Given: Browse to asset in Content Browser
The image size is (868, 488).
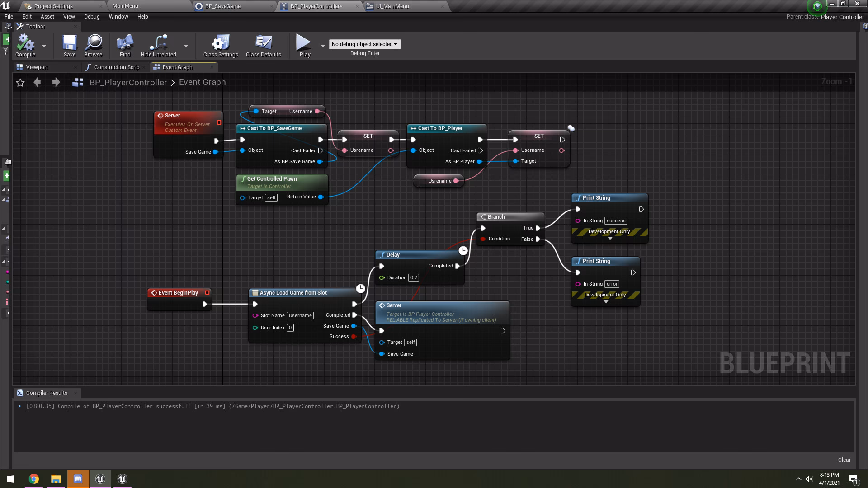Looking at the screenshot, I should (x=93, y=45).
